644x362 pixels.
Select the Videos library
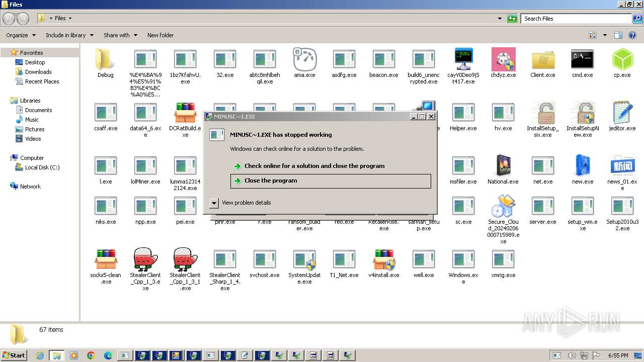(x=33, y=139)
